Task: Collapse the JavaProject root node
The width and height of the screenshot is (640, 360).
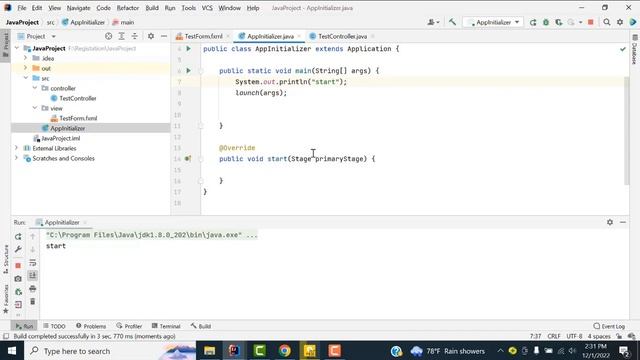Action: click(17, 48)
